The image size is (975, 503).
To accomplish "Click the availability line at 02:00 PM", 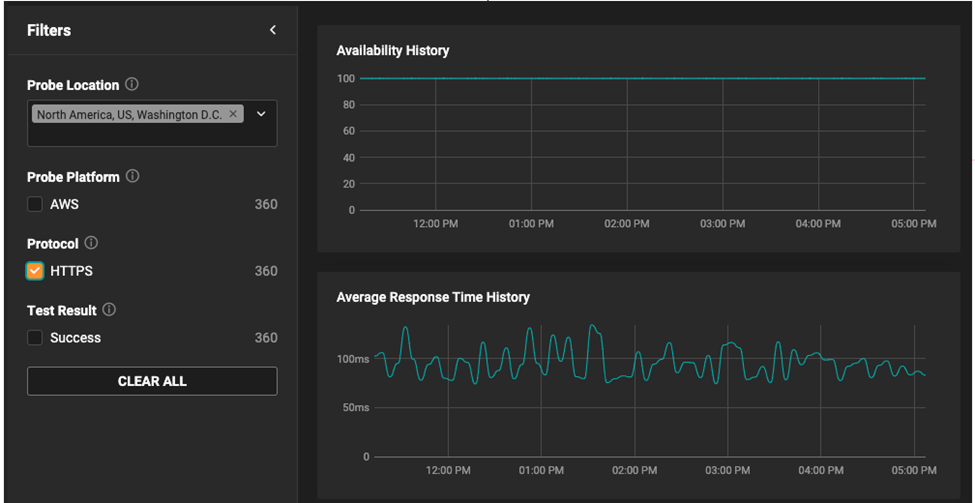I will click(627, 78).
